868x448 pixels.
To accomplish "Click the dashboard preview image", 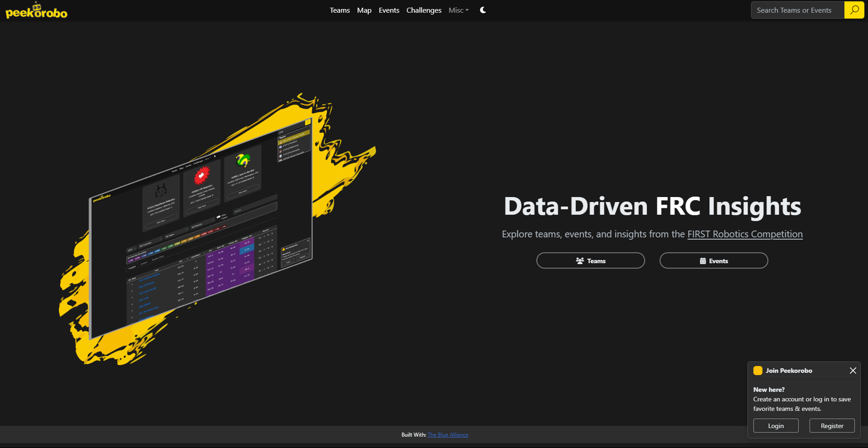I will [x=217, y=229].
